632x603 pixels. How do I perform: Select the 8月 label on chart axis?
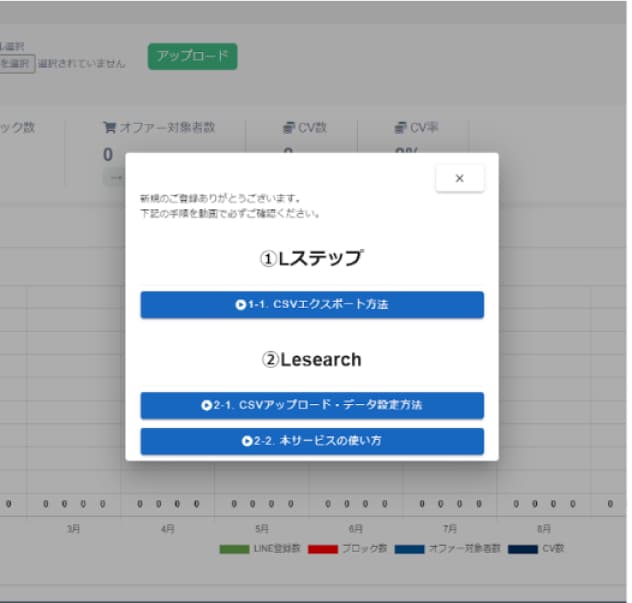[543, 528]
